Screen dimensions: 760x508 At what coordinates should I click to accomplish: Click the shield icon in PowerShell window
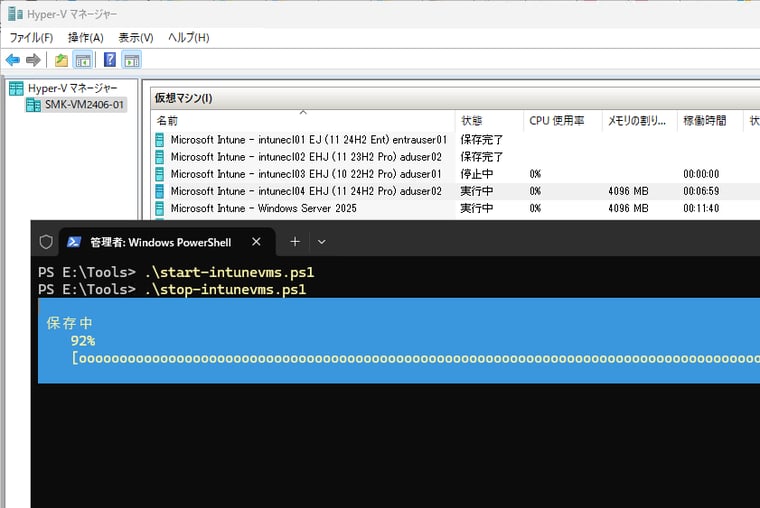(x=46, y=241)
